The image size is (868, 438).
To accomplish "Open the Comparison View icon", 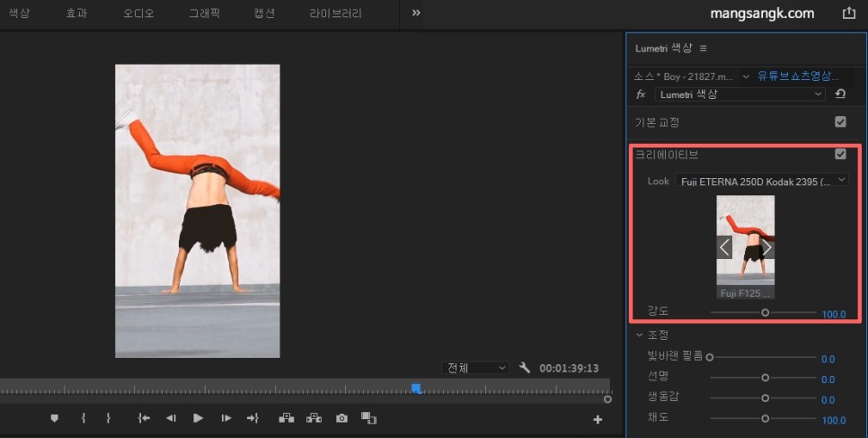I will (368, 417).
